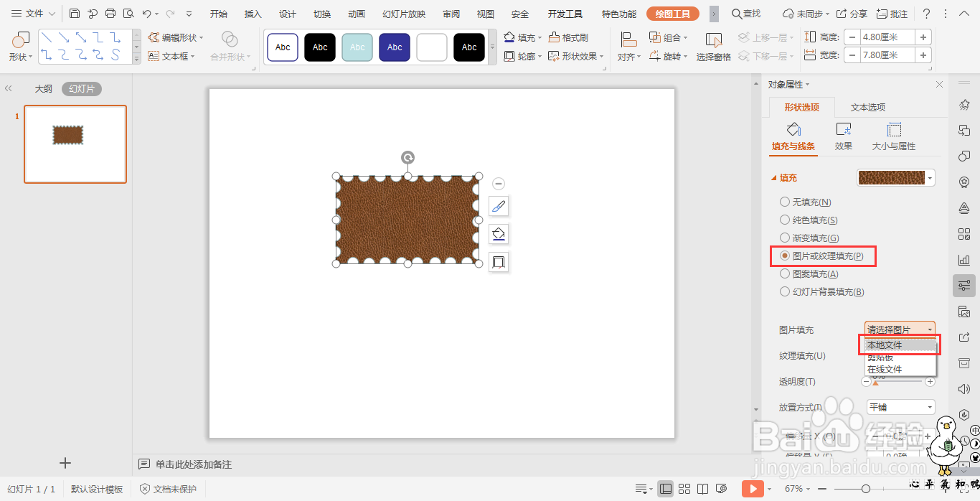
Task: Select the 图案填充 pattern fill option
Action: pyautogui.click(x=809, y=273)
